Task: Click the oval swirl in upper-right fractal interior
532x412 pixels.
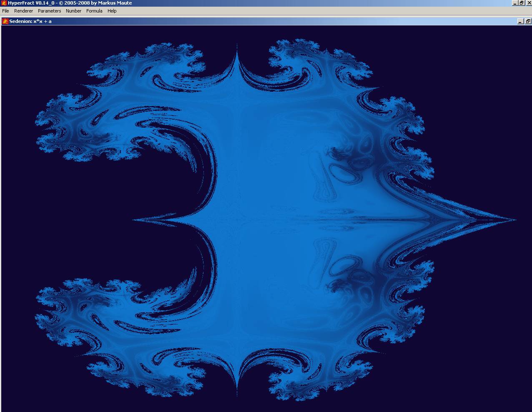Action: click(345, 174)
